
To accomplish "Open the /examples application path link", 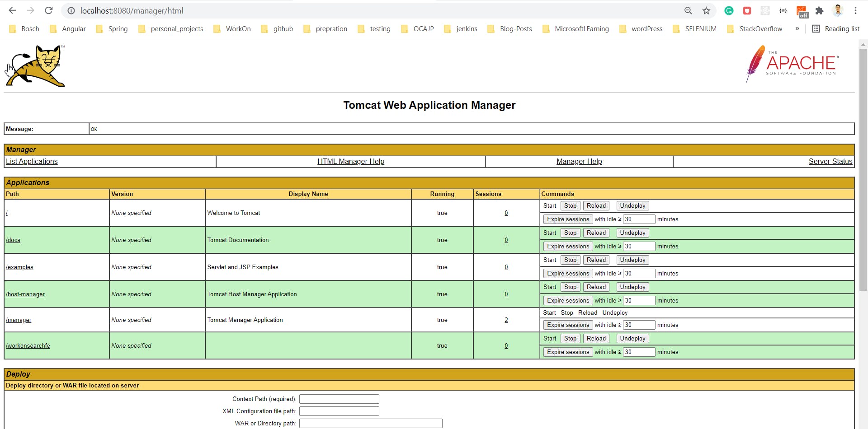I will click(19, 267).
